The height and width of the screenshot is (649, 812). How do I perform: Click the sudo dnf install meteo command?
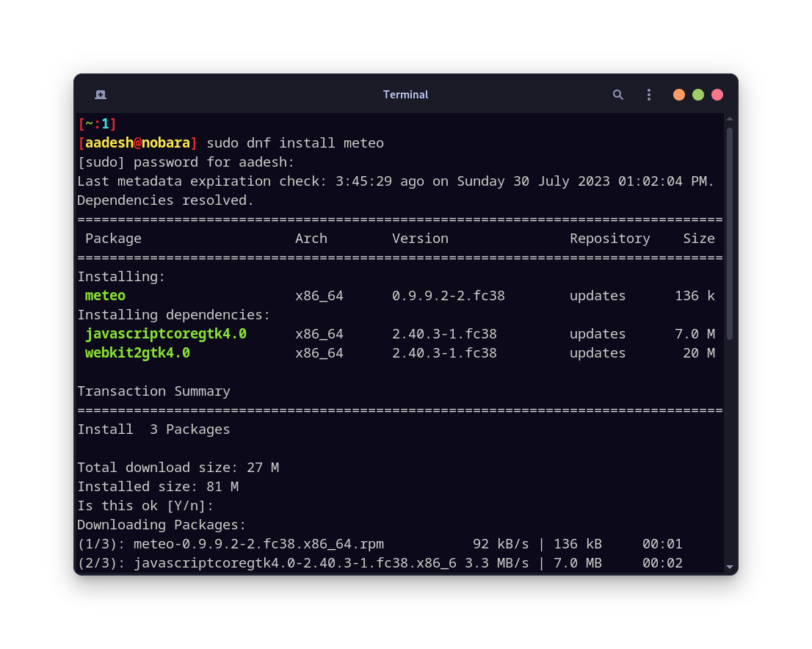point(296,142)
